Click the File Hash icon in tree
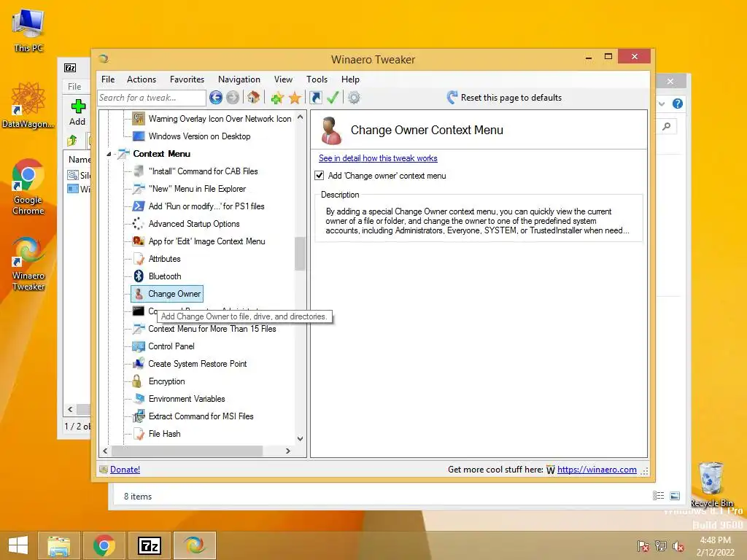This screenshot has width=747, height=560. [139, 434]
